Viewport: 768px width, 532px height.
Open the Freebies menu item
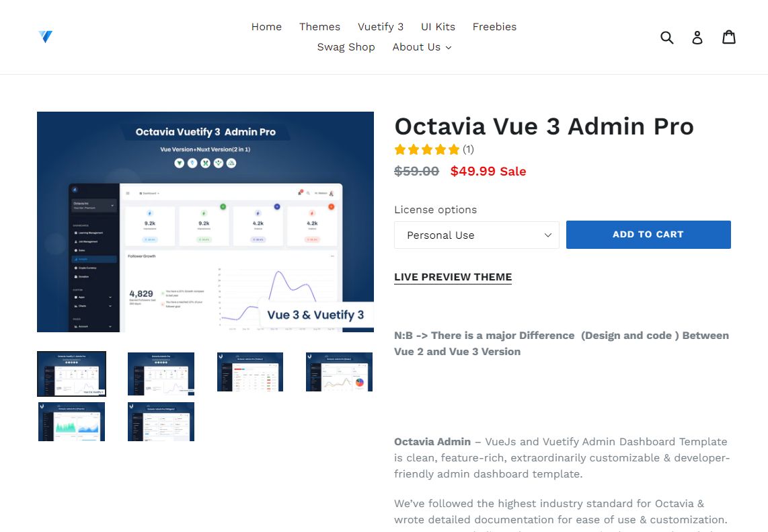(x=494, y=27)
